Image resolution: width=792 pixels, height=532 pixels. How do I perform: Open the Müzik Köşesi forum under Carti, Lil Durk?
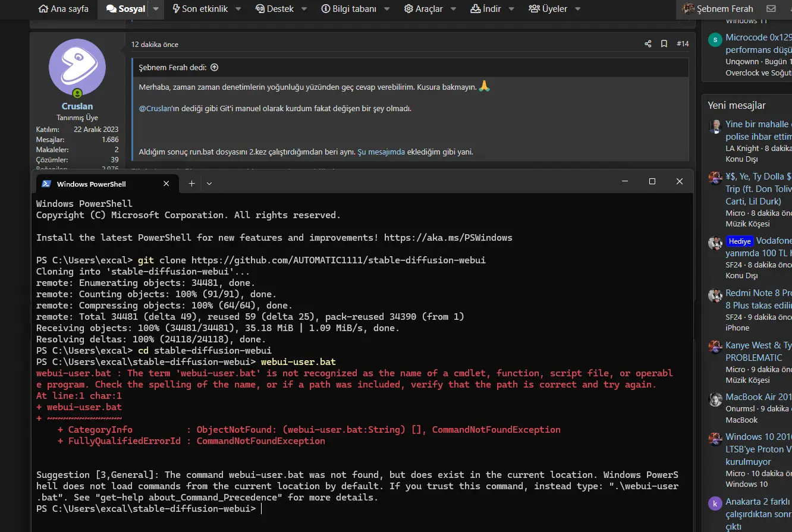(747, 224)
